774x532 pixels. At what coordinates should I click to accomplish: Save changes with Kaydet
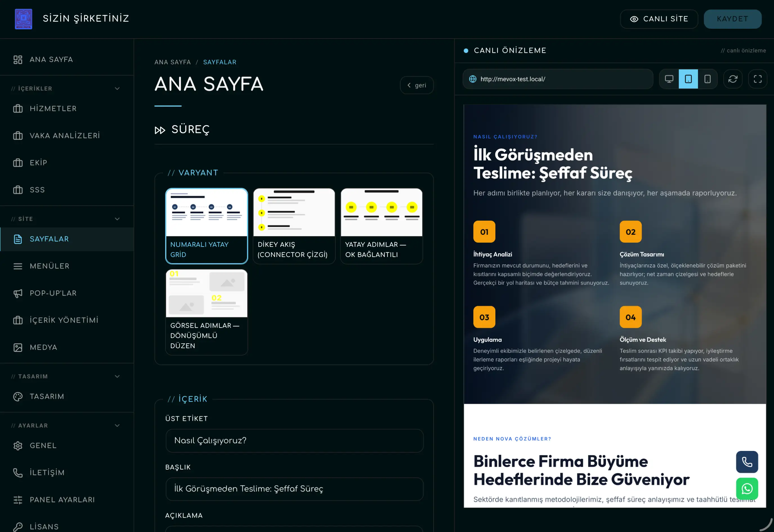(733, 19)
